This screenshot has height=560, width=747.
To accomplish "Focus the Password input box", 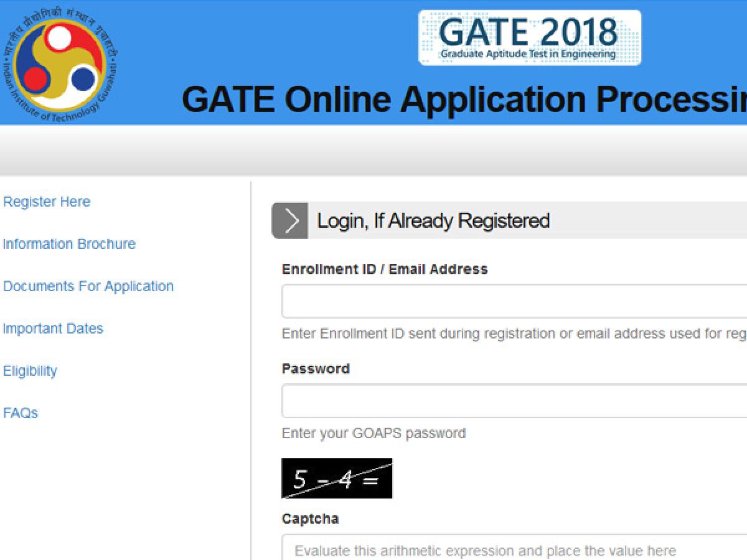I will (498, 400).
